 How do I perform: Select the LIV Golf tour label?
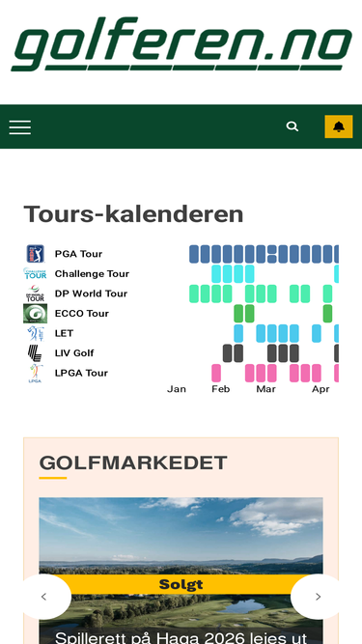(74, 352)
